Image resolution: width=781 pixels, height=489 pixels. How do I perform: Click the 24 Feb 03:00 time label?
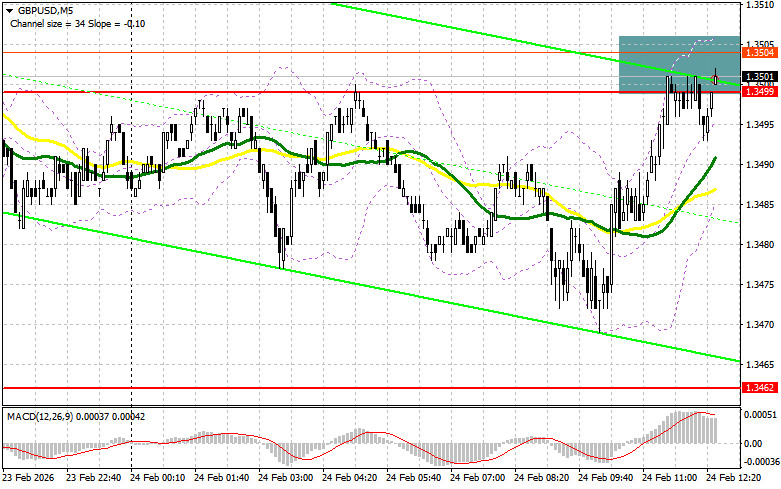coord(285,478)
